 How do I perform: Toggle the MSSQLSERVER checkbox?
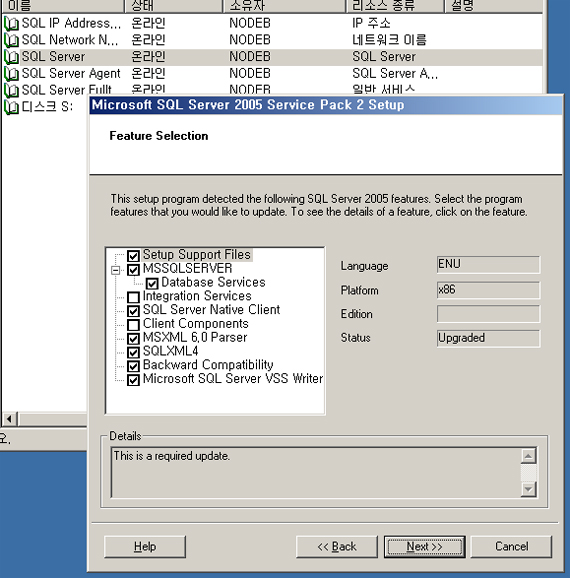[133, 269]
